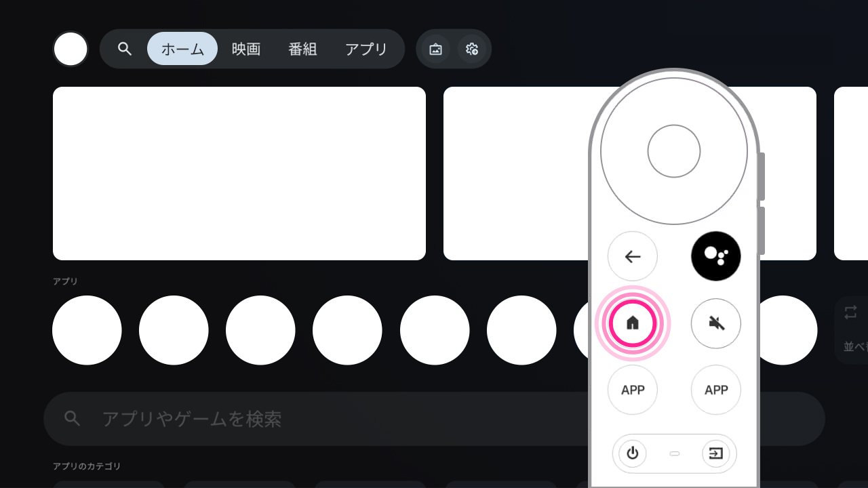Switch to the 映画 tab

coord(246,49)
